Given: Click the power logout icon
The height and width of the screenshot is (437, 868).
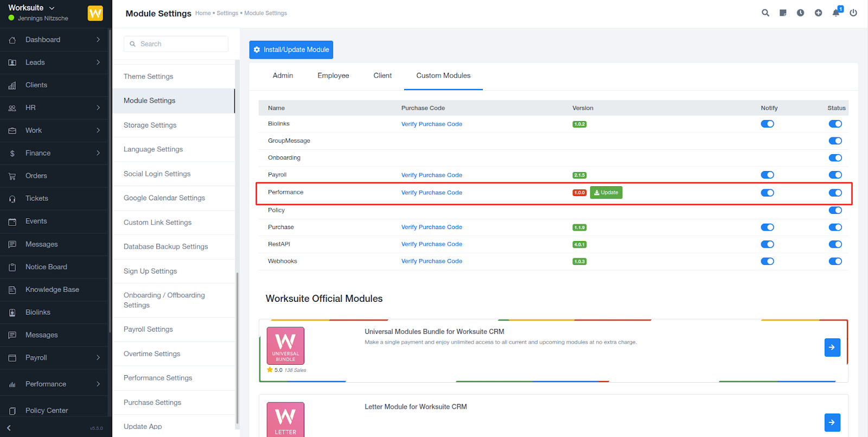Looking at the screenshot, I should [853, 13].
